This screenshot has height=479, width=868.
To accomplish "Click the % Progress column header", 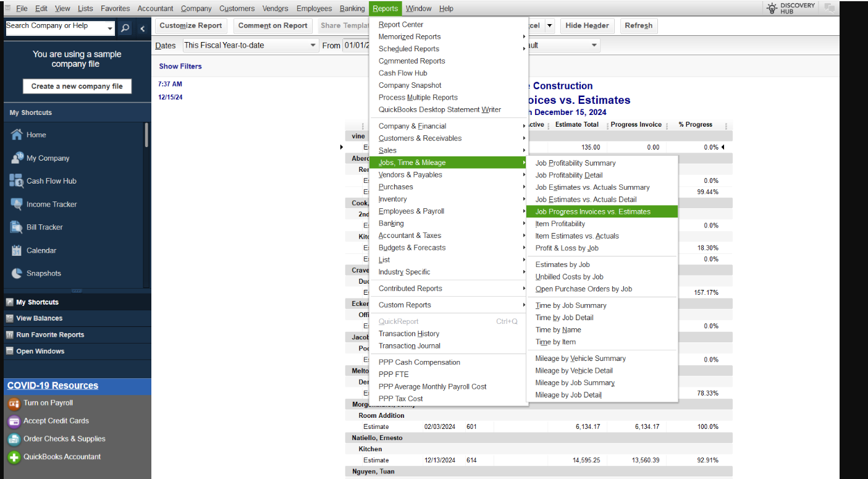I will [695, 125].
